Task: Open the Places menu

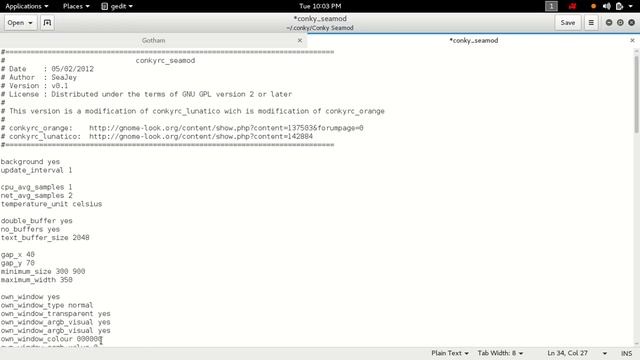Action: [76, 6]
